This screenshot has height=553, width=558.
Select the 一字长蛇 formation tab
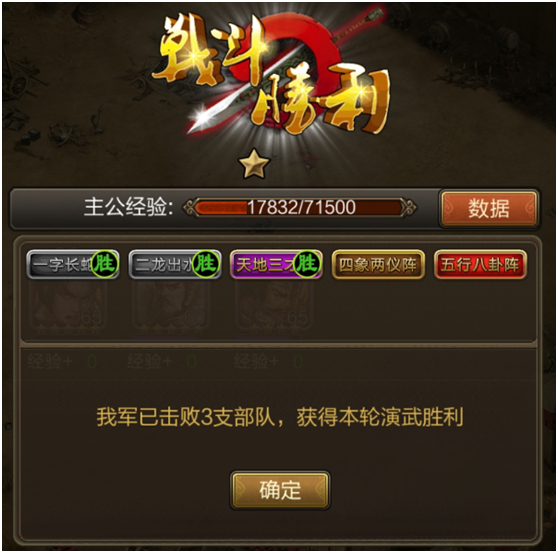tap(73, 264)
